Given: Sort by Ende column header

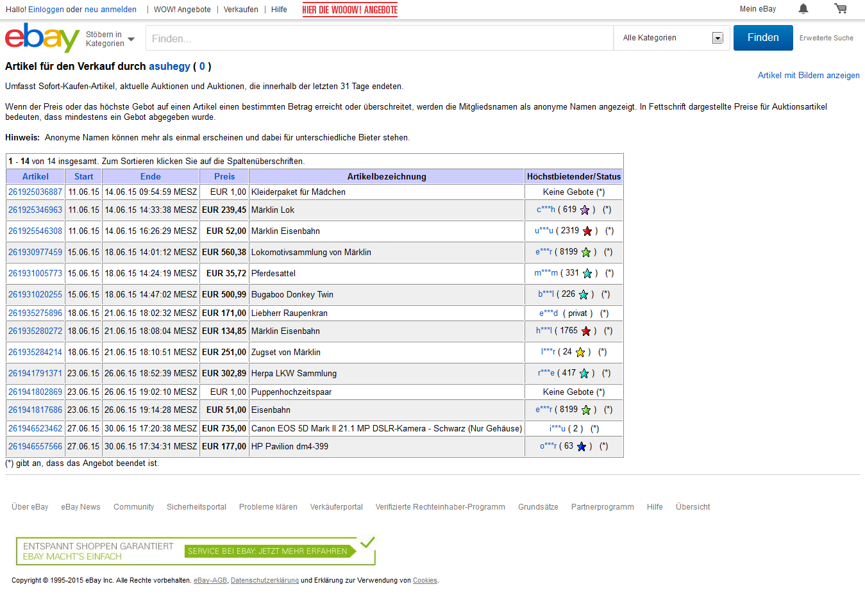Looking at the screenshot, I should click(151, 176).
